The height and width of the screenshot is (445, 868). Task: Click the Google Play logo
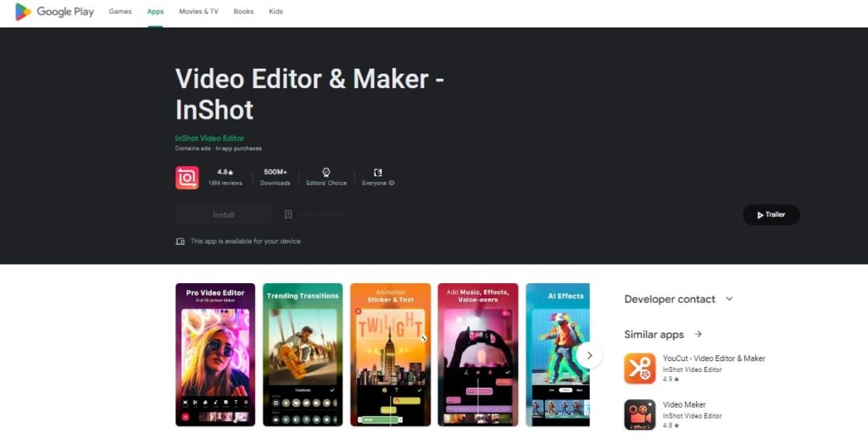[54, 12]
